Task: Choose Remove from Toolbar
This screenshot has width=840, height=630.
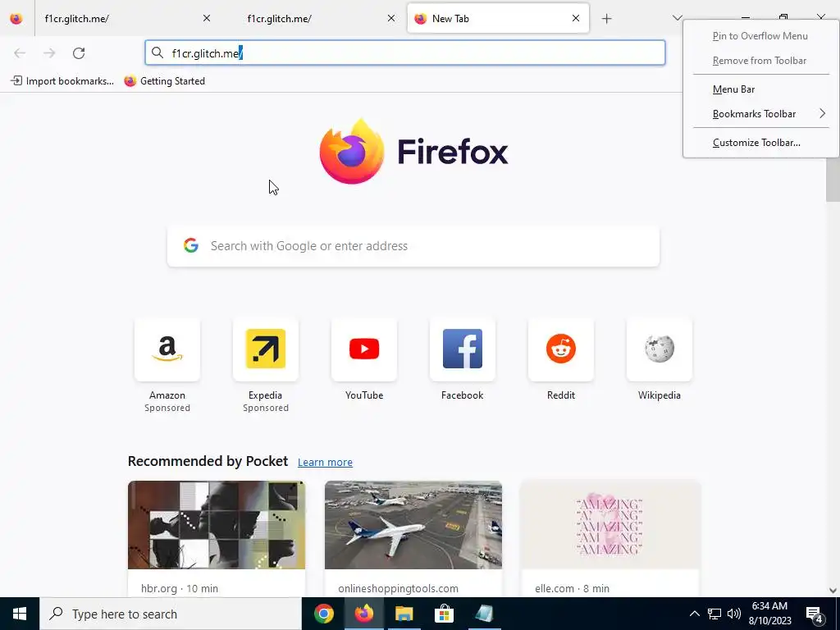Action: tap(760, 61)
